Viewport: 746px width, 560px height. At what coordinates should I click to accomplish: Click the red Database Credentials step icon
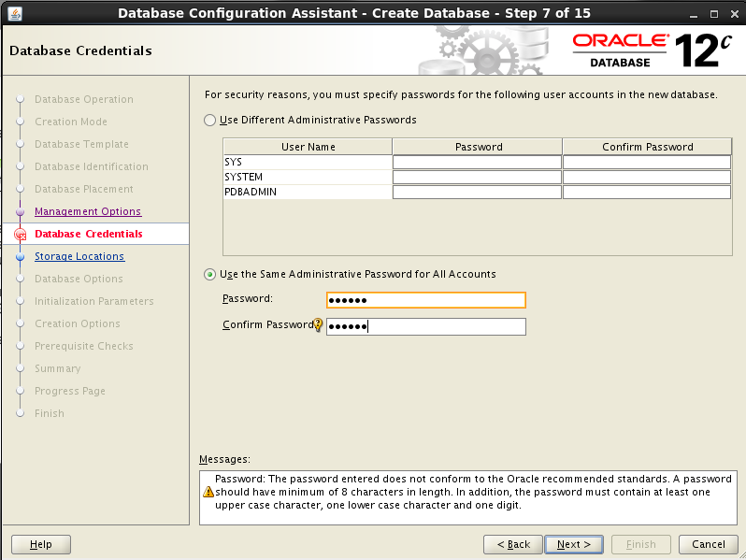(21, 234)
